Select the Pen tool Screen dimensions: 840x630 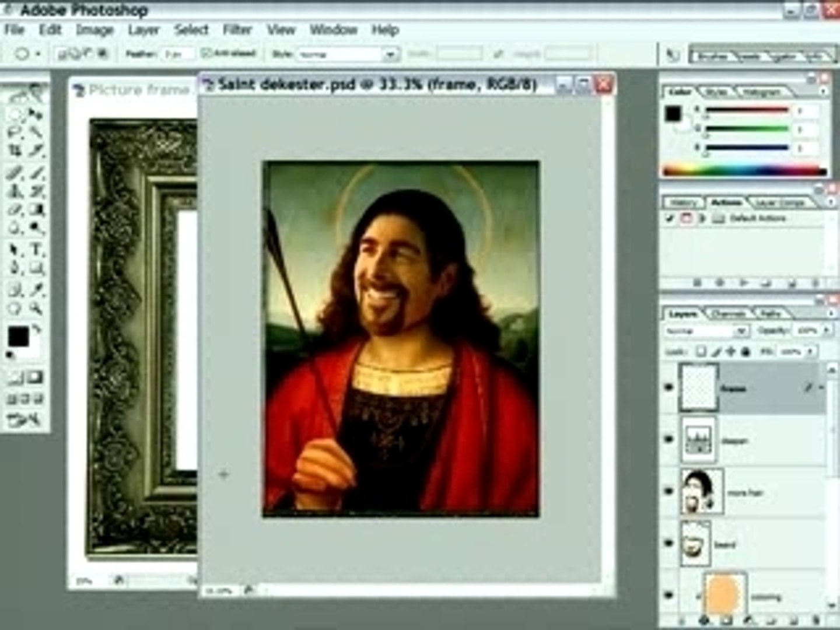[x=15, y=268]
